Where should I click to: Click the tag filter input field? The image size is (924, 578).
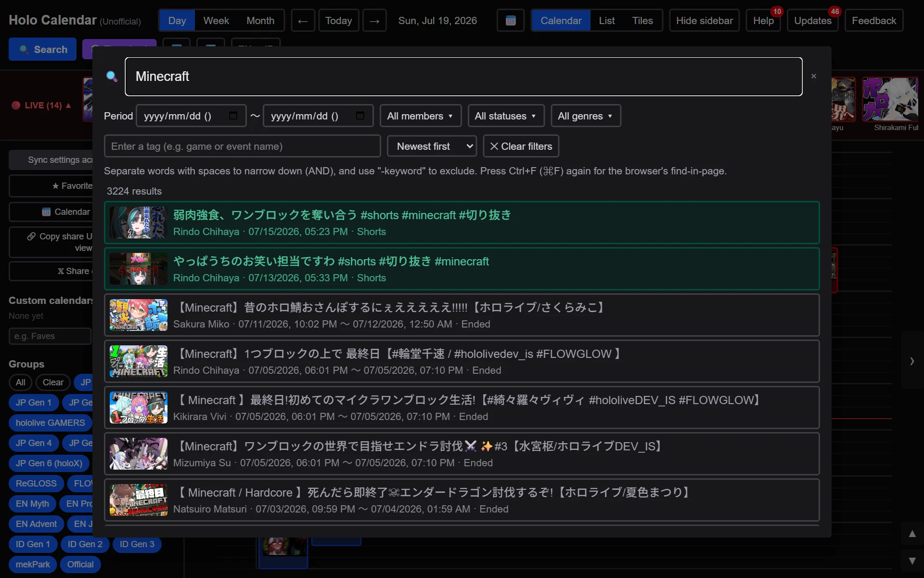(x=242, y=146)
